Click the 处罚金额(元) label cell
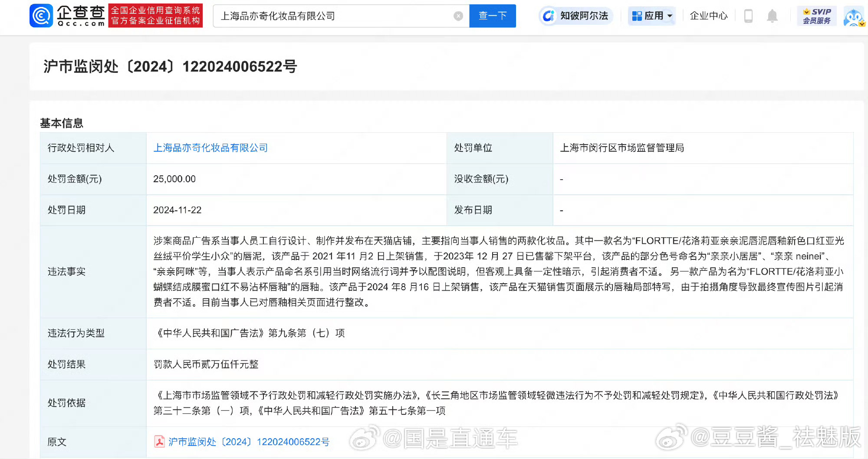Image resolution: width=868 pixels, height=459 pixels. [93, 179]
